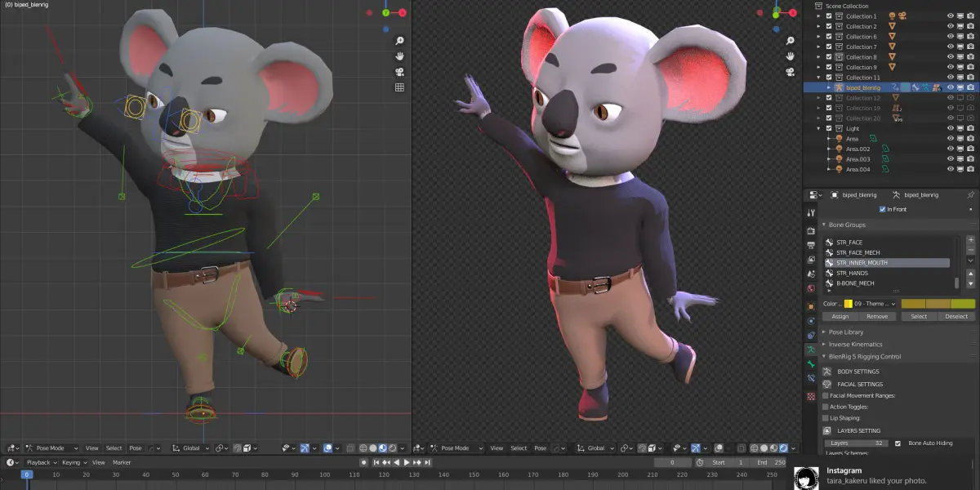
Task: Open the Pose menu in left viewport header
Action: click(136, 448)
